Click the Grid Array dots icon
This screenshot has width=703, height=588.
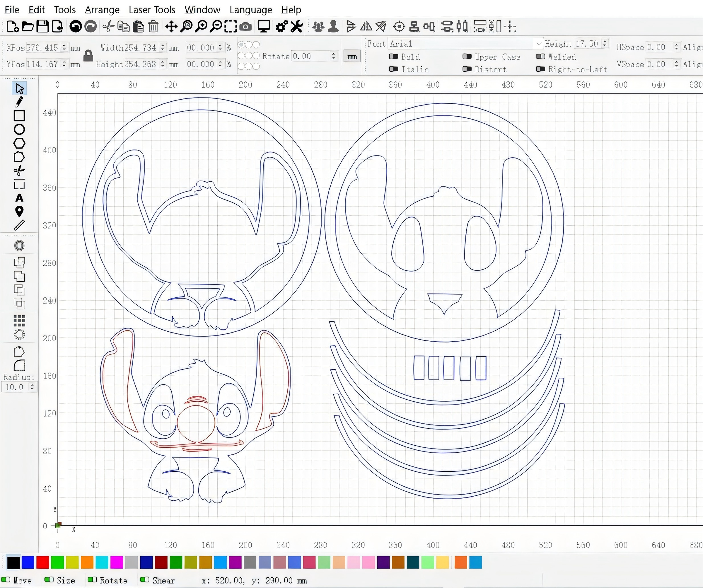click(19, 321)
